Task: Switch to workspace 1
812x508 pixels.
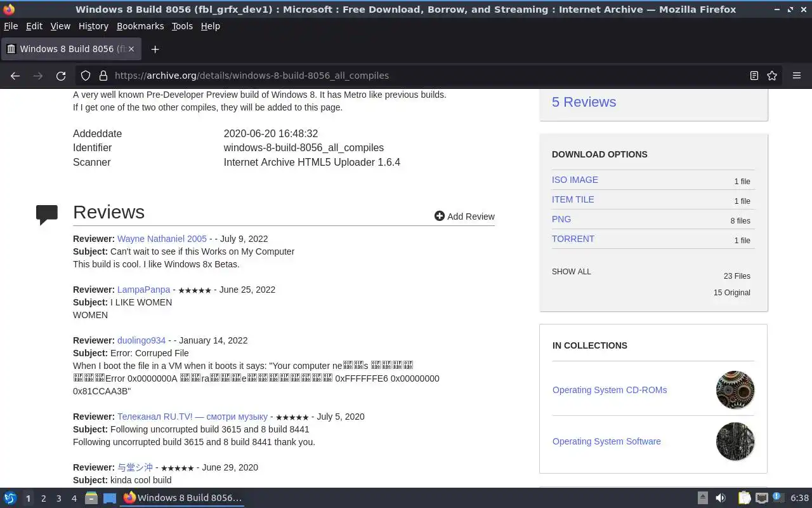Action: 28,498
